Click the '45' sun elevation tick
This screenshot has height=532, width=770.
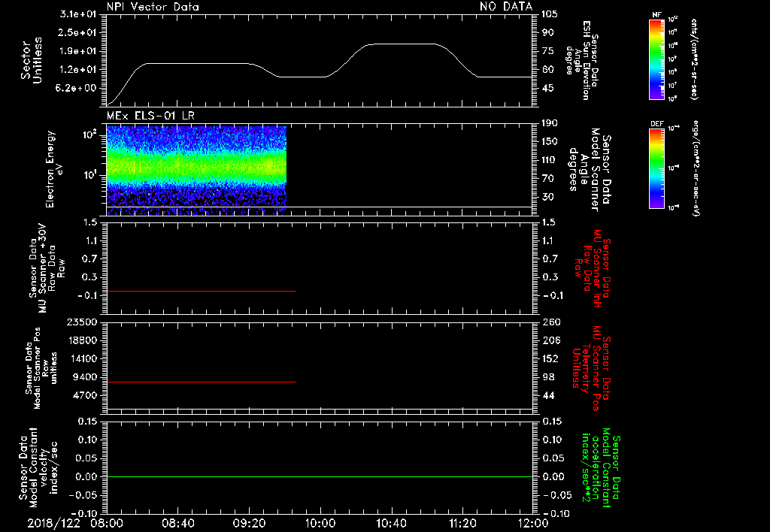[x=548, y=89]
